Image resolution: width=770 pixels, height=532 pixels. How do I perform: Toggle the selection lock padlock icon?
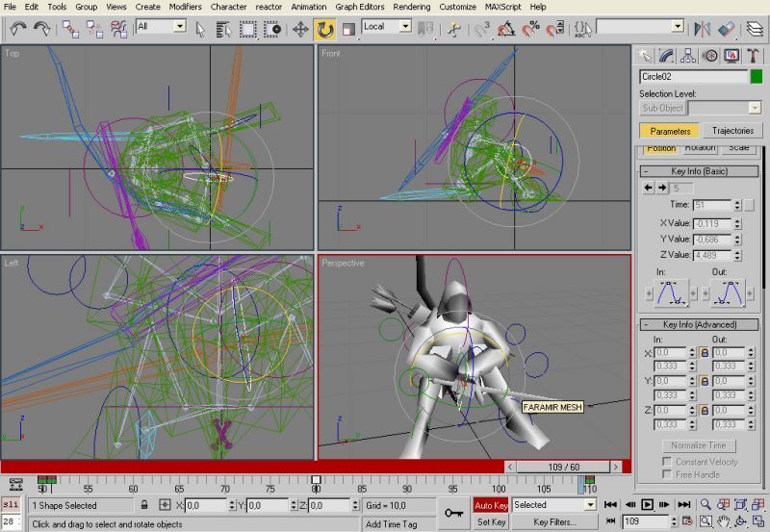click(144, 504)
